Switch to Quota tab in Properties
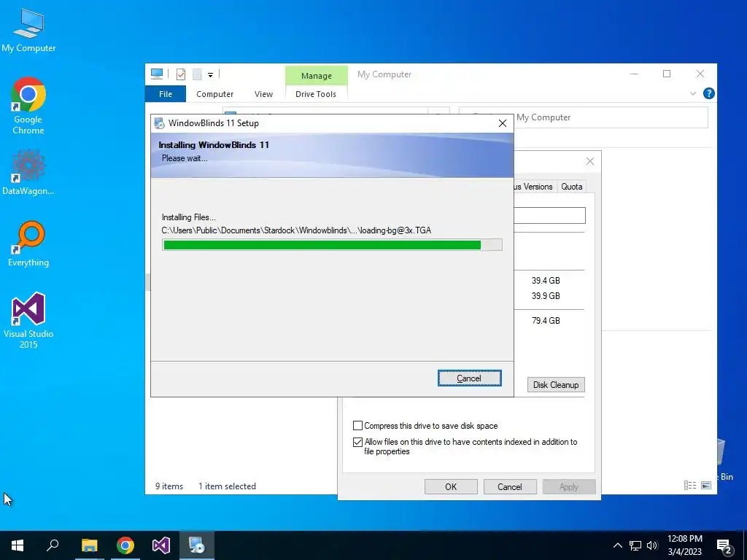The width and height of the screenshot is (747, 560). point(571,187)
